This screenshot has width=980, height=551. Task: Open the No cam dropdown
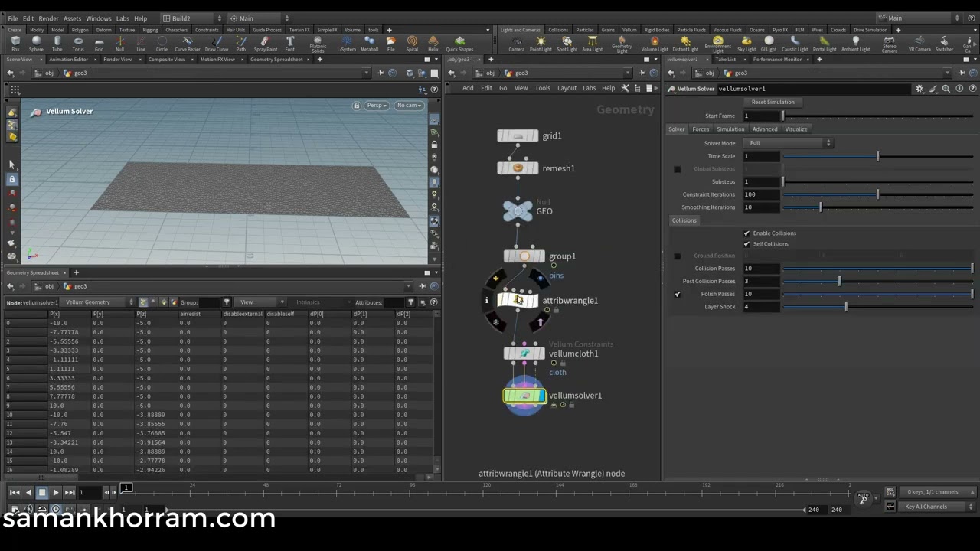(410, 106)
